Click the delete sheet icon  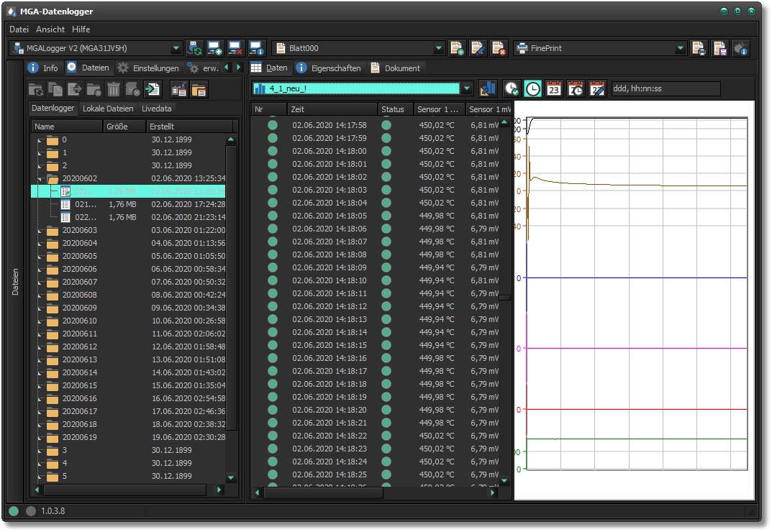tap(499, 48)
